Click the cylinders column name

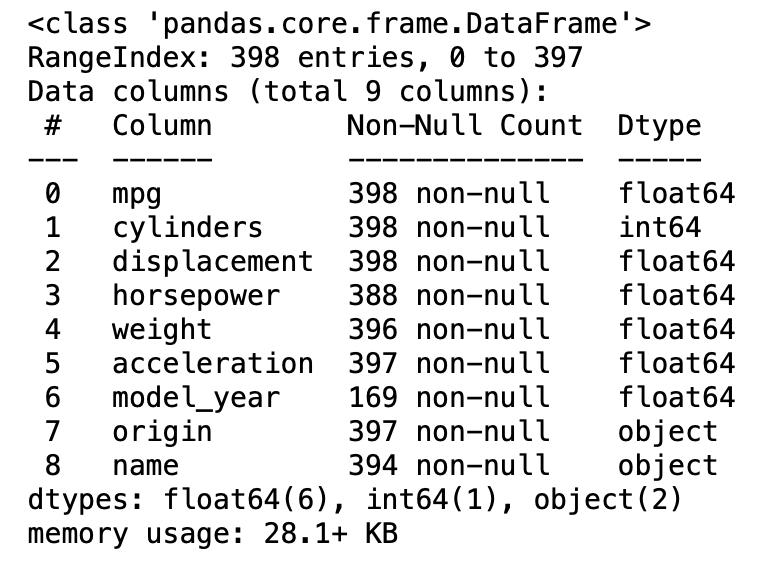187,228
